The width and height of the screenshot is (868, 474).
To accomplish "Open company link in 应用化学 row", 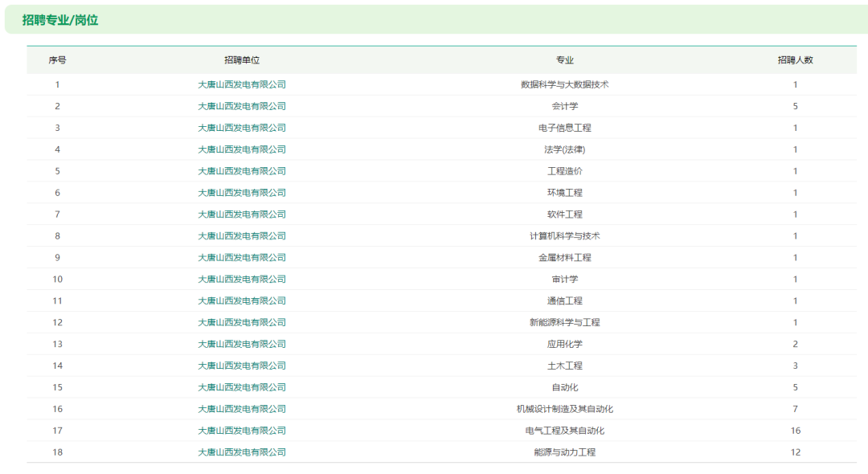I will pyautogui.click(x=242, y=344).
